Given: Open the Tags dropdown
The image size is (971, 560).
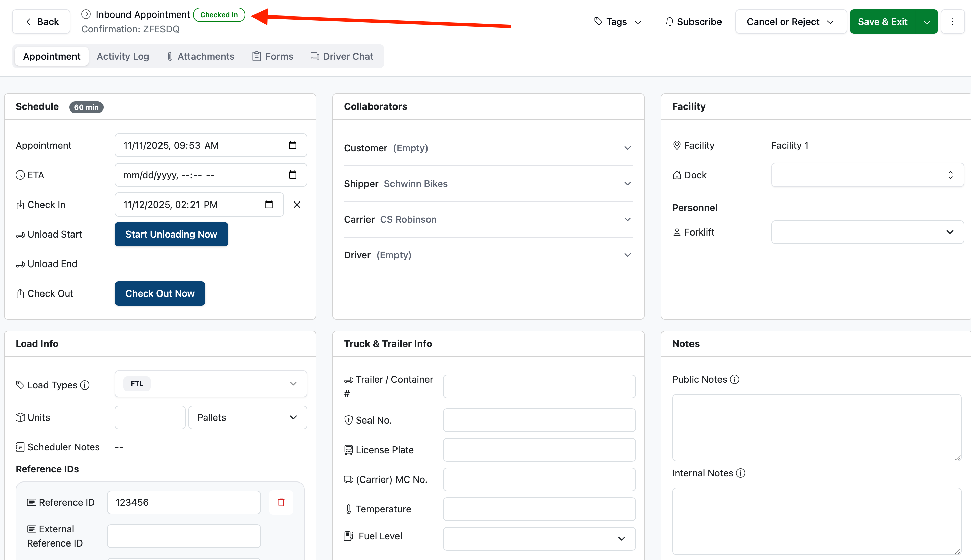Looking at the screenshot, I should point(618,22).
